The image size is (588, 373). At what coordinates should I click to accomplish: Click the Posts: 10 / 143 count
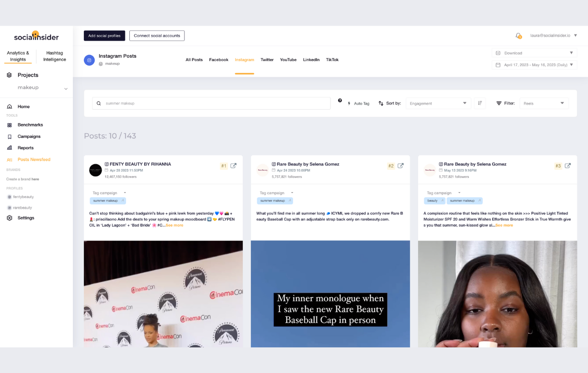[110, 136]
